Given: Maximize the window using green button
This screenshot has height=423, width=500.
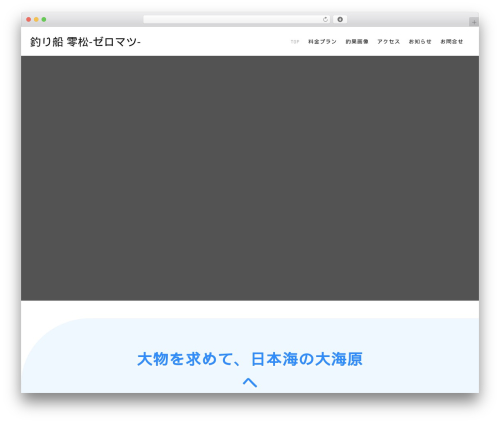Looking at the screenshot, I should (44, 19).
